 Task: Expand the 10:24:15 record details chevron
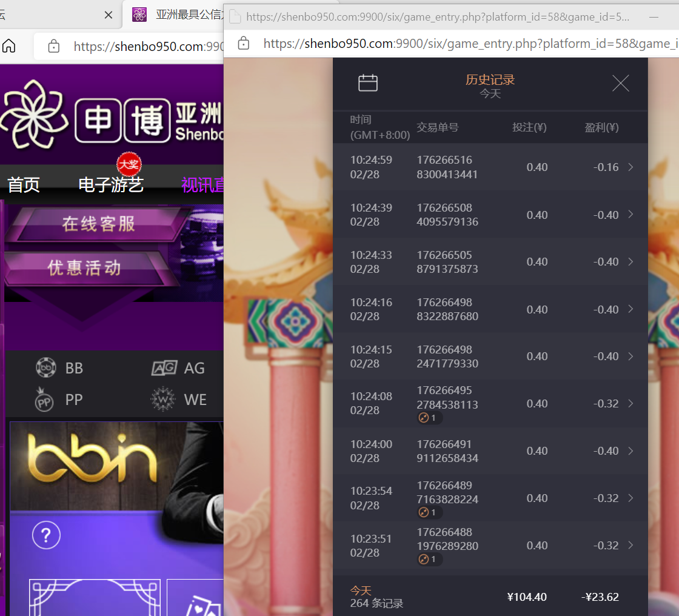click(630, 356)
